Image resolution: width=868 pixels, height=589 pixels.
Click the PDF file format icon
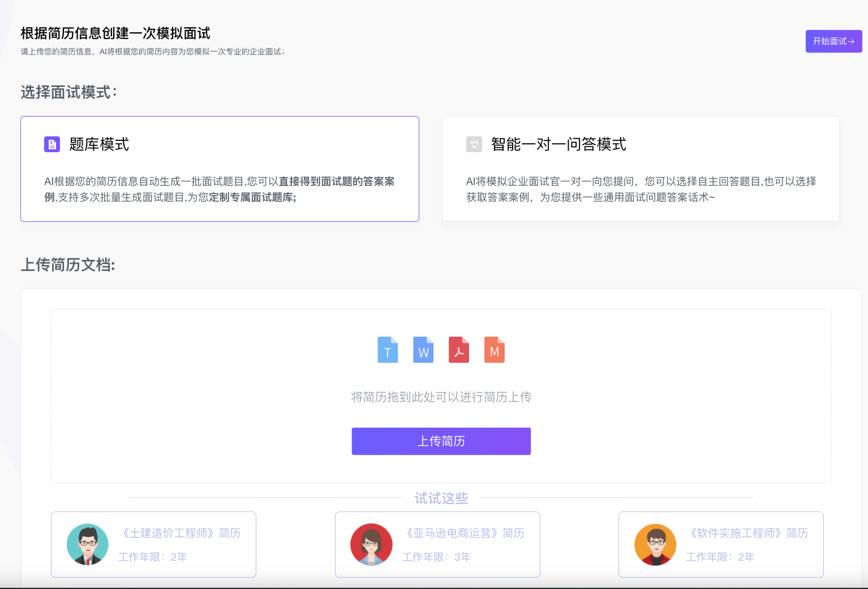coord(459,350)
